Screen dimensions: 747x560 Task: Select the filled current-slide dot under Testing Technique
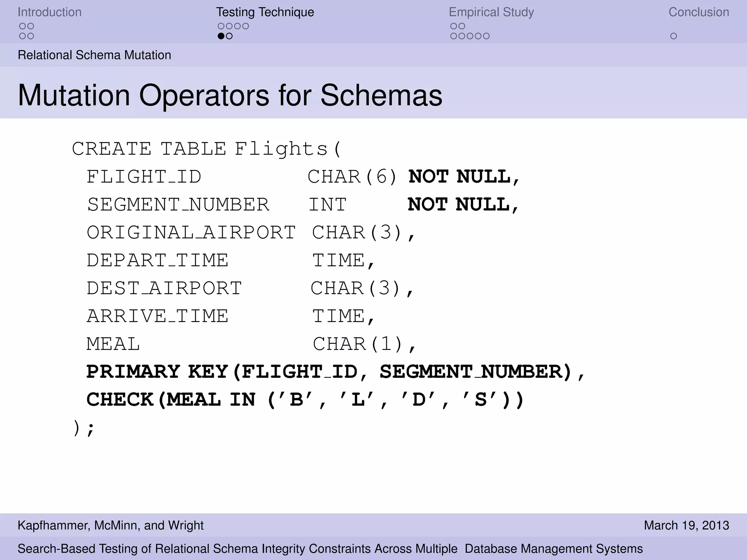221,36
